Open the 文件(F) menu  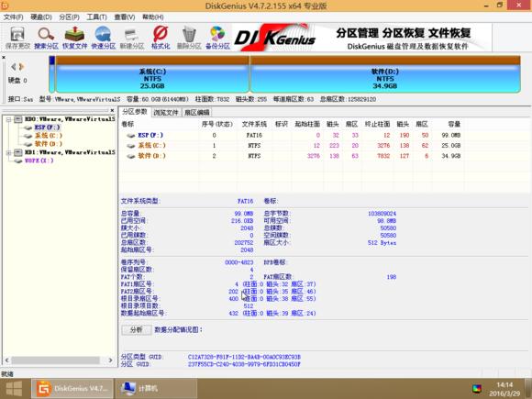(13, 17)
